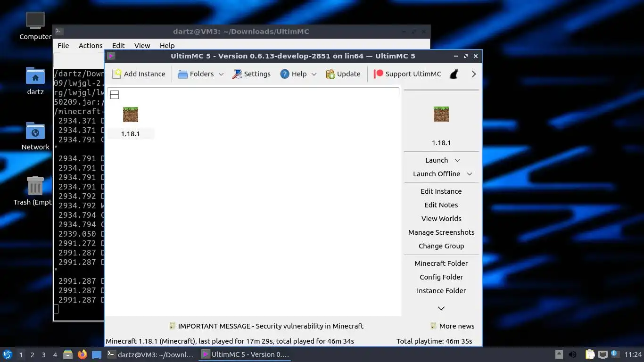Viewport: 644px width, 362px height.
Task: Click the side panel grass block icon
Action: click(441, 114)
